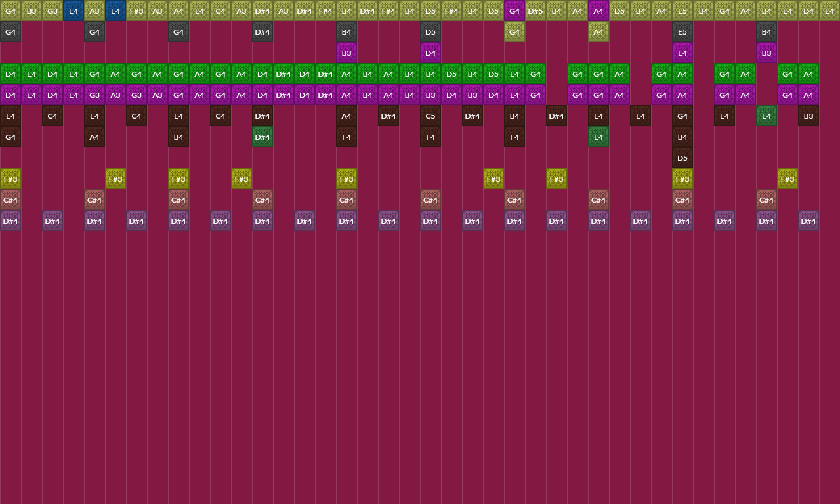Click the D#5 note in the top row

click(x=535, y=10)
